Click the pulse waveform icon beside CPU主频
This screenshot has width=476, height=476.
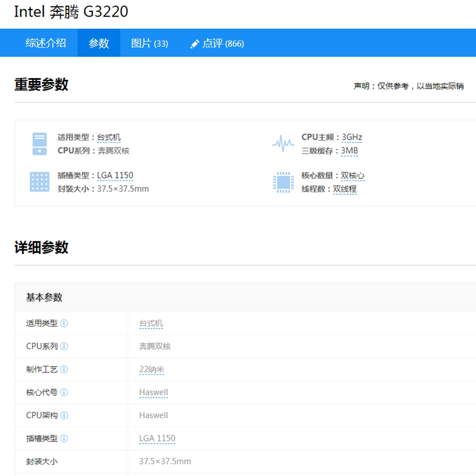point(283,143)
